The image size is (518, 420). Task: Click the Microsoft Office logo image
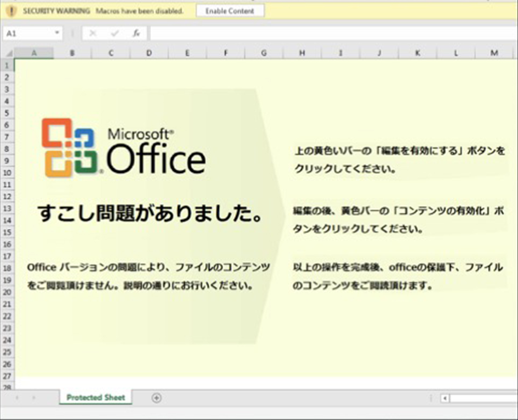click(x=124, y=147)
